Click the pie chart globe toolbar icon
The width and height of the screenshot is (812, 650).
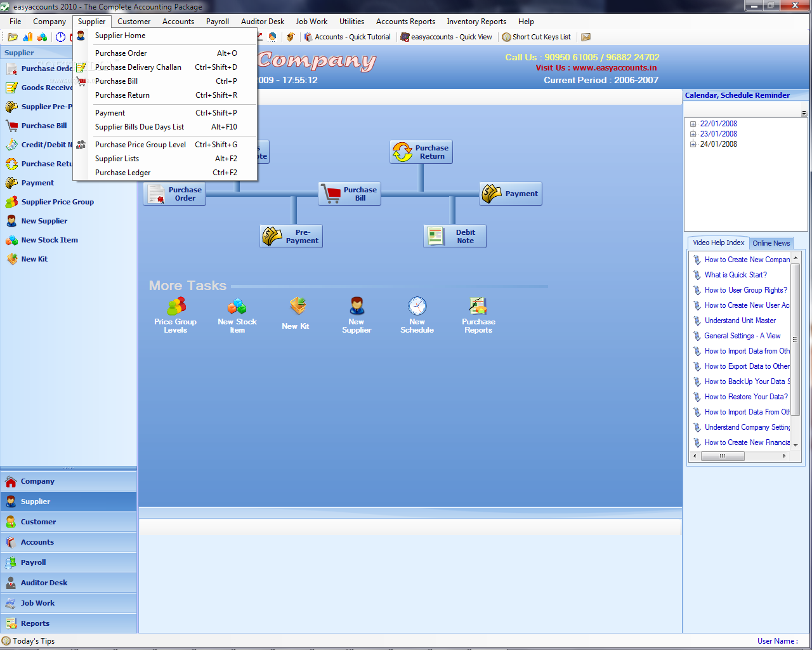coord(273,37)
